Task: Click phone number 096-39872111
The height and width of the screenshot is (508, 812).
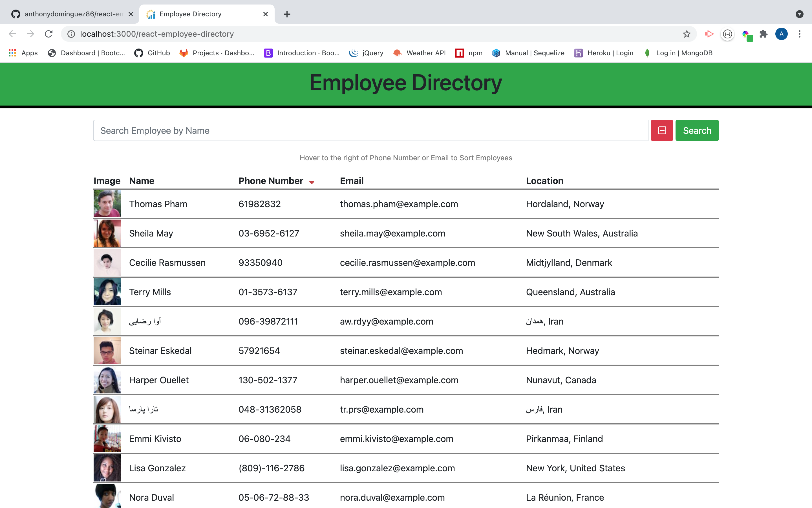Action: pos(268,321)
